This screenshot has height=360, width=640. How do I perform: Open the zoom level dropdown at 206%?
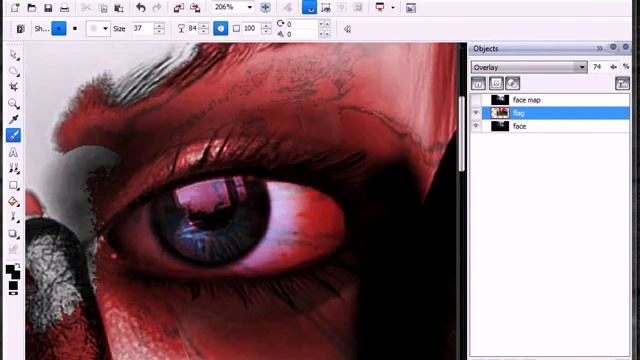(249, 7)
